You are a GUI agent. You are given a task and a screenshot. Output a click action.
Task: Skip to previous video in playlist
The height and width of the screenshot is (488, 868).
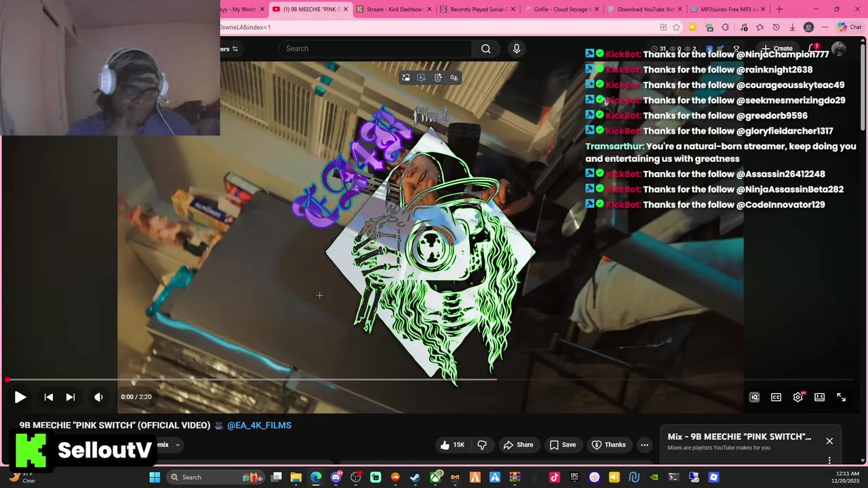click(49, 397)
